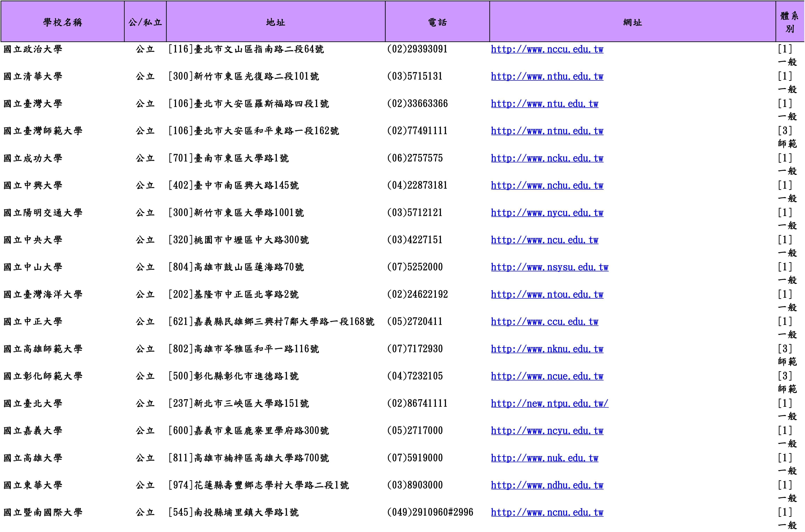
Task: Click the www.nknu.edu.tw link
Action: coord(547,349)
